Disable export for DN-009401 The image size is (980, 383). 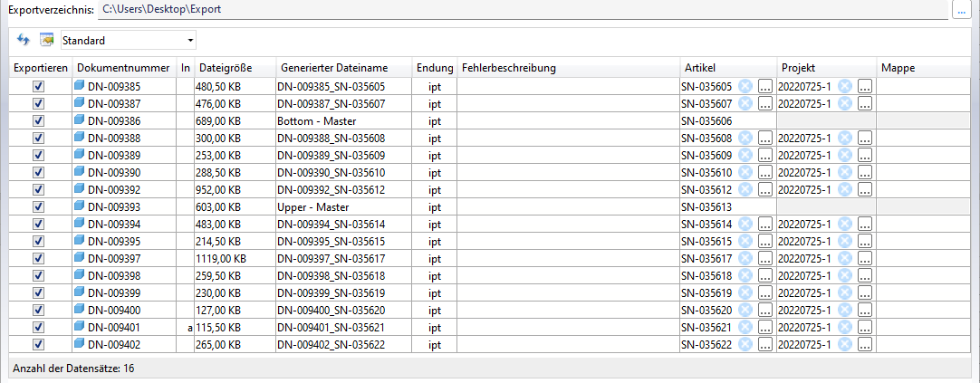pyautogui.click(x=38, y=328)
